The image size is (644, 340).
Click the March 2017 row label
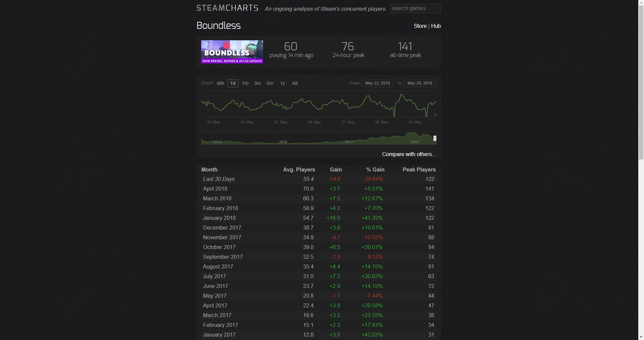pyautogui.click(x=217, y=315)
